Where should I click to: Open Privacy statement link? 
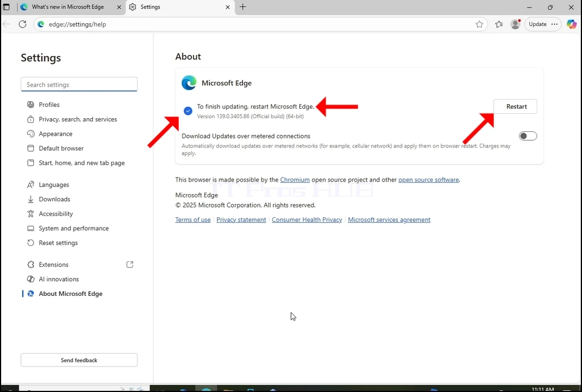point(241,219)
